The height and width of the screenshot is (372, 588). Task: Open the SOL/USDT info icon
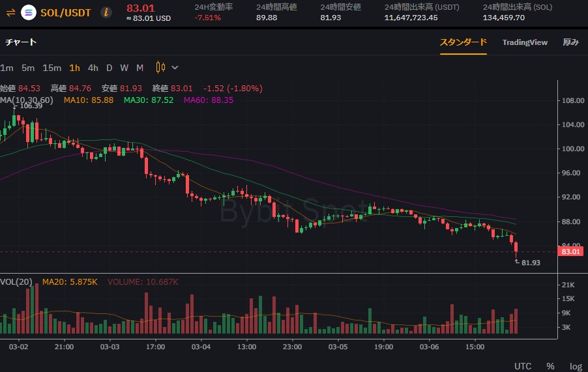point(106,13)
